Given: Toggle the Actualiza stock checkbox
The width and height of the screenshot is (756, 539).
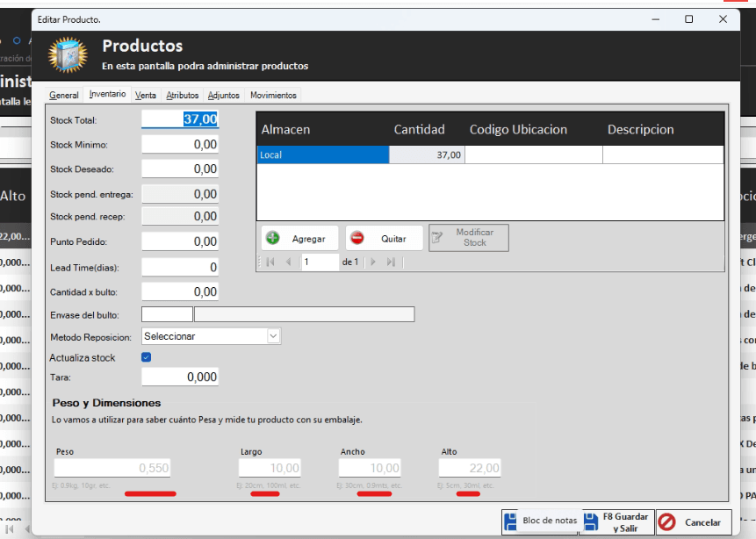Looking at the screenshot, I should (x=147, y=357).
